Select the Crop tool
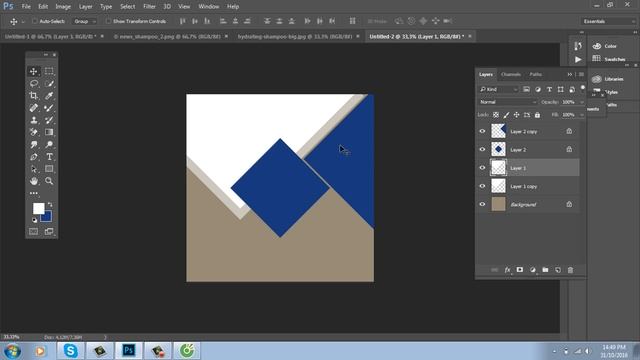The image size is (640, 360). (33, 96)
